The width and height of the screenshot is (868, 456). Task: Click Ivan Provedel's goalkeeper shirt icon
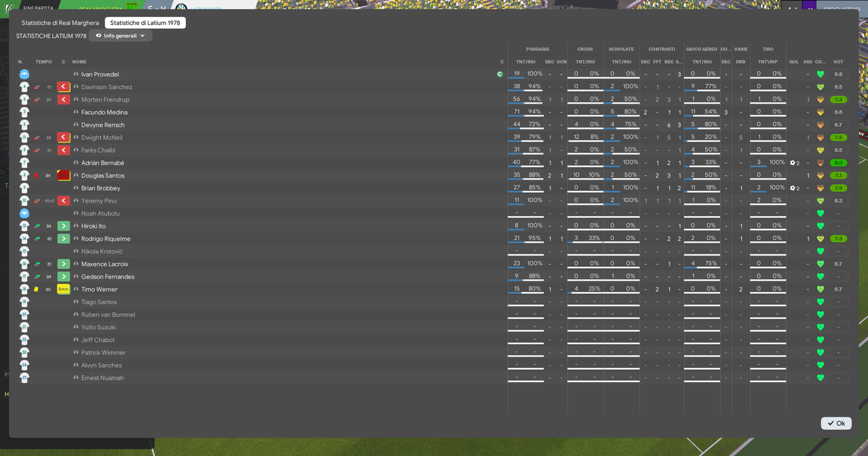coord(24,75)
